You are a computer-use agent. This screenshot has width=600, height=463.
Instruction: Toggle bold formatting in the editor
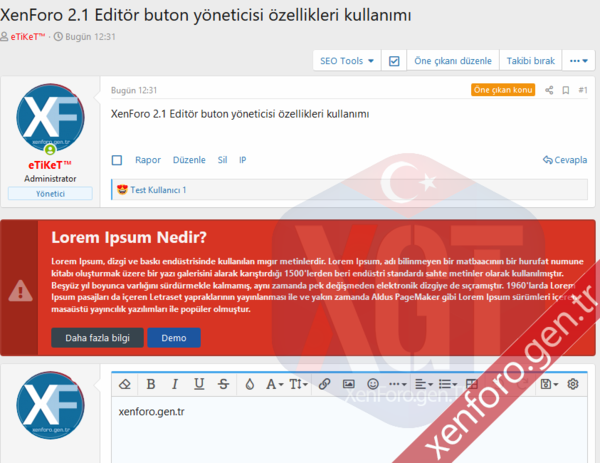point(151,384)
